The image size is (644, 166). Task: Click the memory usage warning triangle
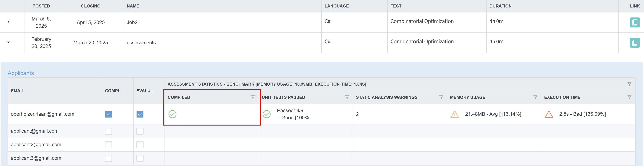455,114
